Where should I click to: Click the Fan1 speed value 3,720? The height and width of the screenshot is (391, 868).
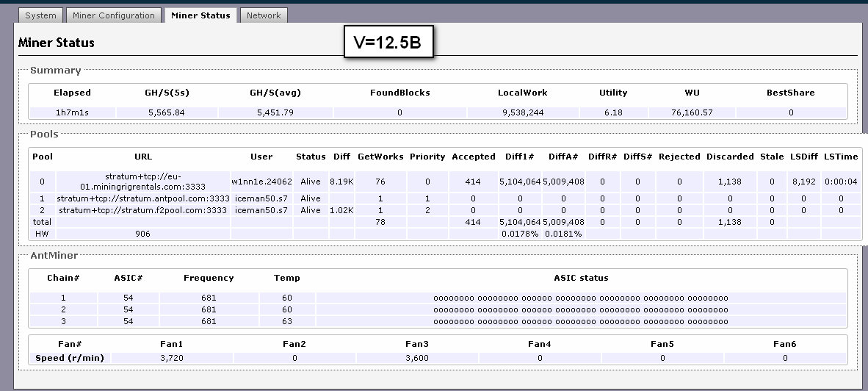click(x=171, y=358)
